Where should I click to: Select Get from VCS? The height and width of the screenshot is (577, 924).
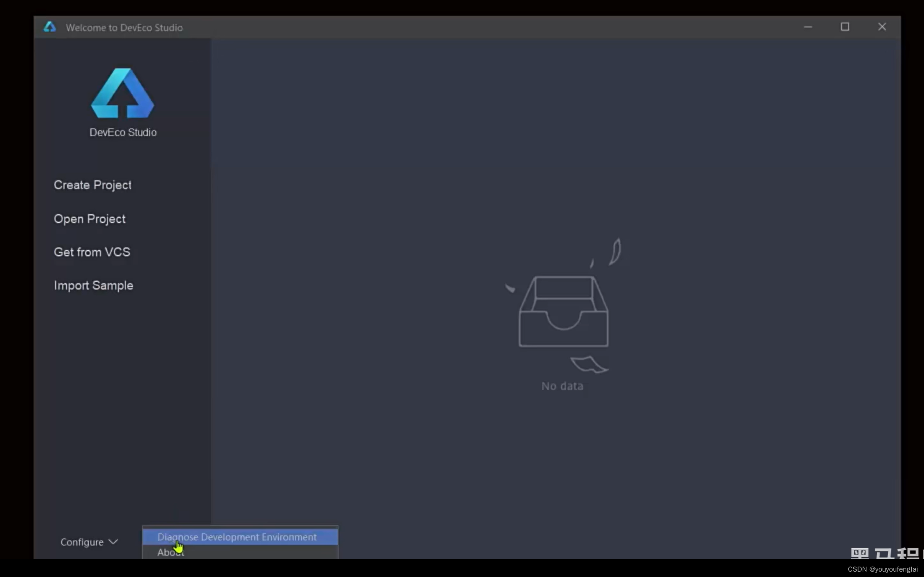92,252
